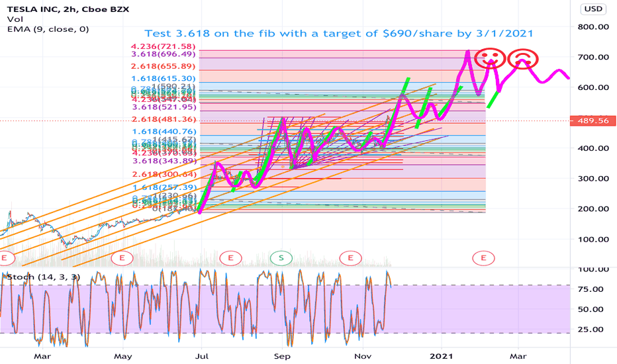Click the 3.618(343.89) fib label
Image resolution: width=617 pixels, height=364 pixels.
click(164, 161)
